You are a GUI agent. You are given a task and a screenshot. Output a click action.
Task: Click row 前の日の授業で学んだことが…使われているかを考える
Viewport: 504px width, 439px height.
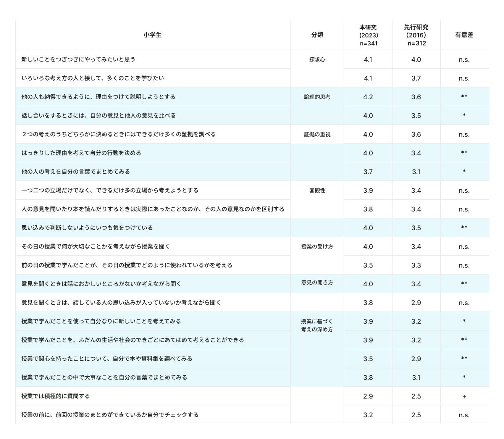(252, 265)
